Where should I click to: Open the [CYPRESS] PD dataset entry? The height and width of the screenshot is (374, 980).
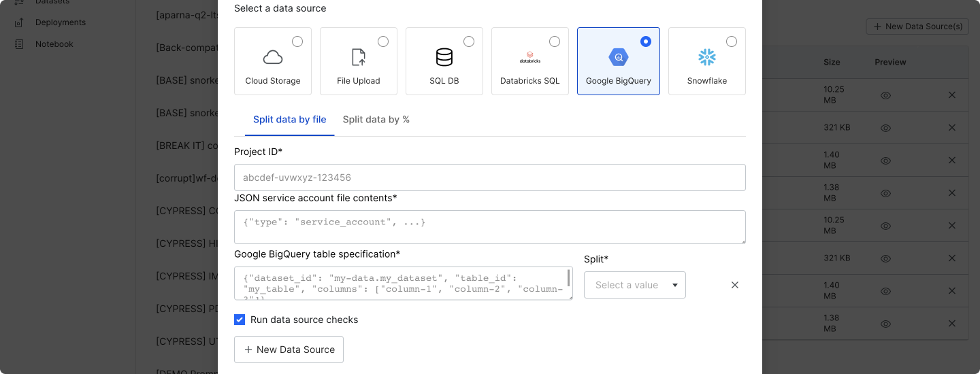pos(187,309)
